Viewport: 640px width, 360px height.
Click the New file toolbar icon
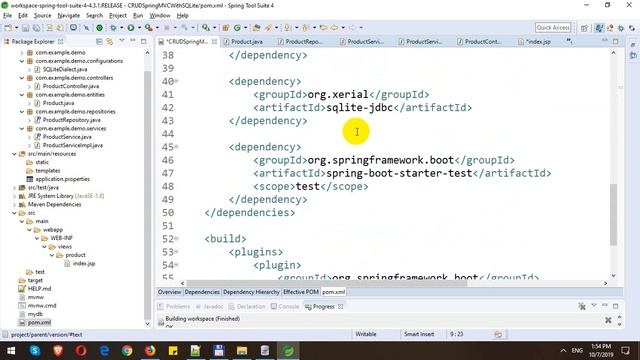point(8,28)
